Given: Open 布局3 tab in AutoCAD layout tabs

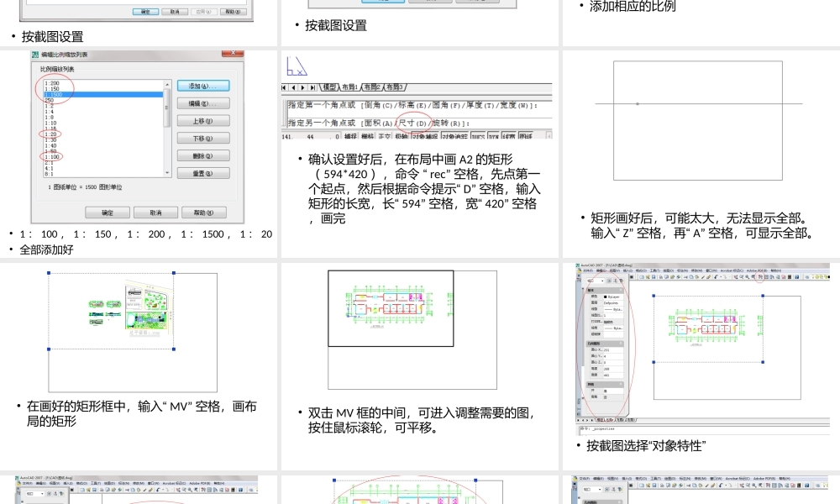Looking at the screenshot, I should 394,87.
